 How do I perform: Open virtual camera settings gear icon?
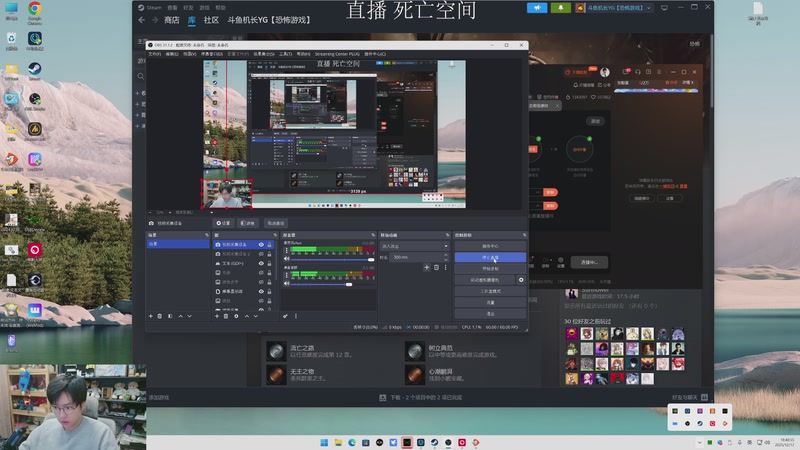[x=521, y=280]
